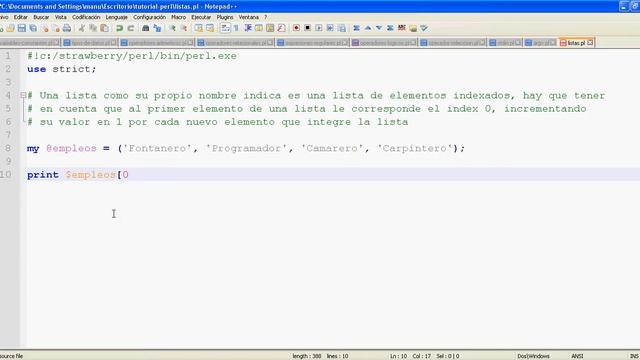
Task: Run macro multiple times icon
Action: pyautogui.click(x=330, y=28)
